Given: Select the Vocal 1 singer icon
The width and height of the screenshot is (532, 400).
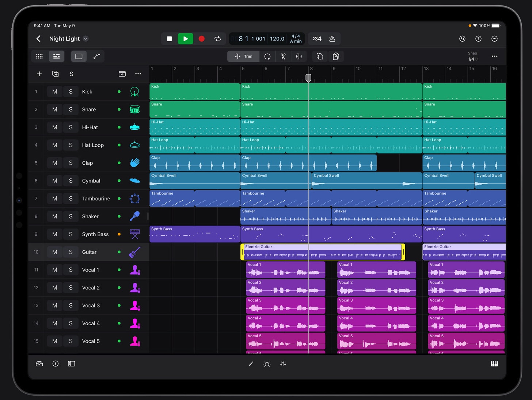Looking at the screenshot, I should coord(135,270).
